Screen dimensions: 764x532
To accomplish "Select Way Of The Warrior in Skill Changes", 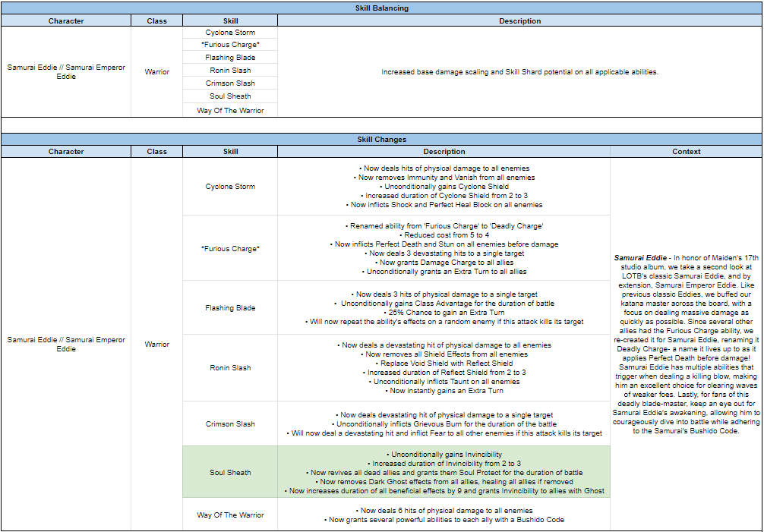I will (230, 515).
